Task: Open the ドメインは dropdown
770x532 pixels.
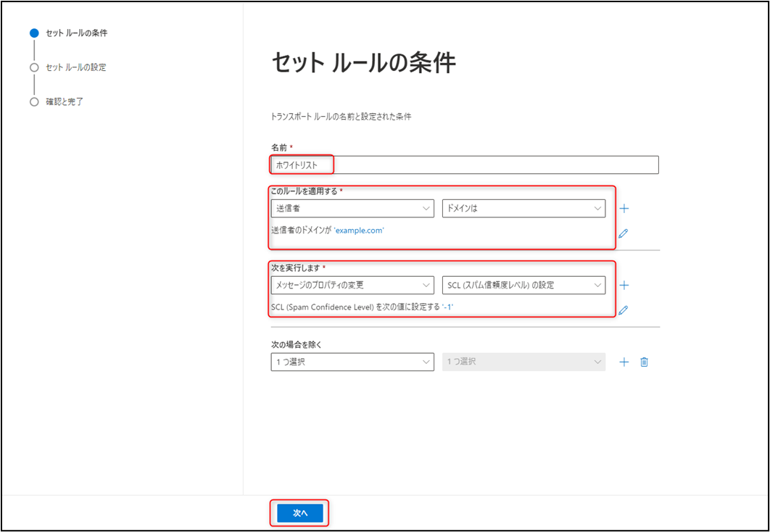Action: tap(523, 208)
